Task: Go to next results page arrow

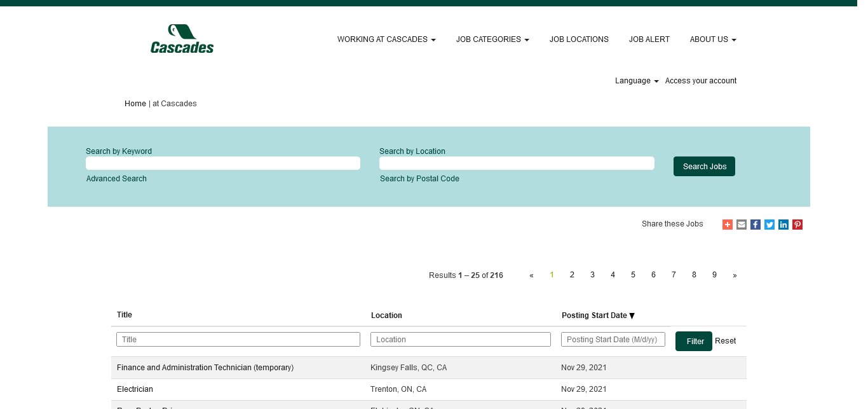Action: [735, 275]
